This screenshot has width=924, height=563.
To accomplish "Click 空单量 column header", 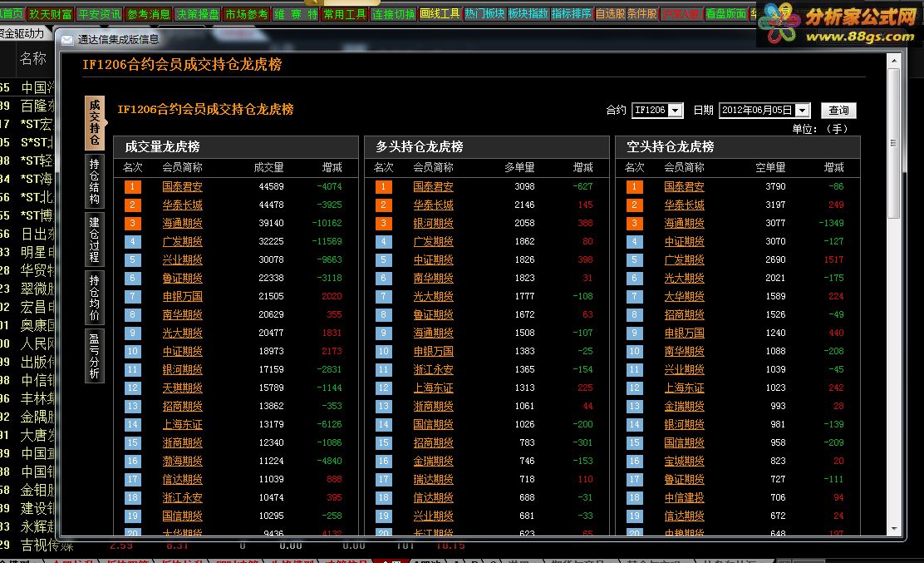I will 771,167.
